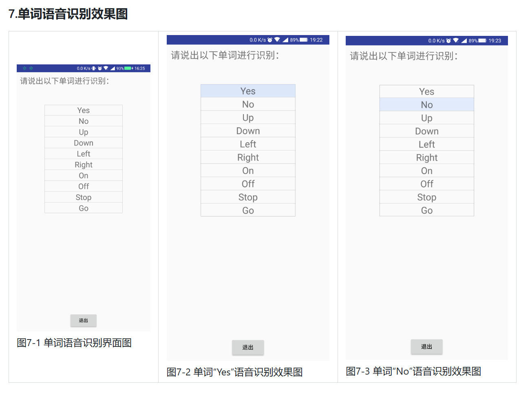This screenshot has height=397, width=532.
Task: Select Down row in figure 7-3 list
Action: click(427, 131)
